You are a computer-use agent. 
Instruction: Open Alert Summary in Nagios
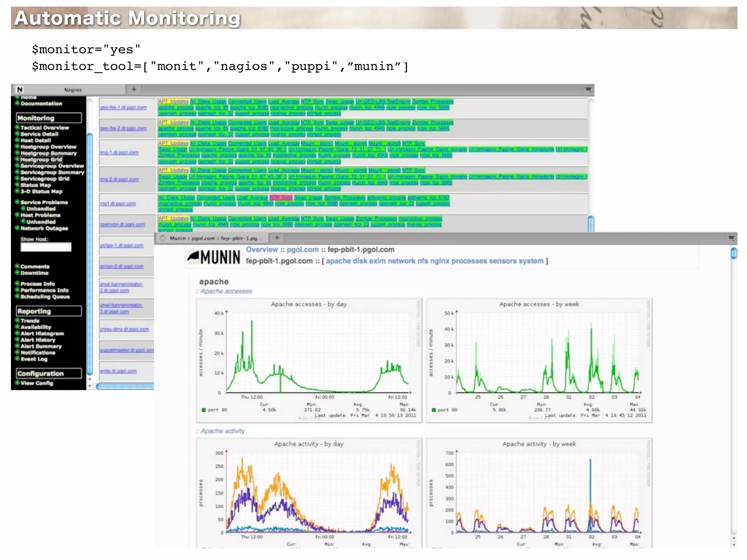pos(41,346)
